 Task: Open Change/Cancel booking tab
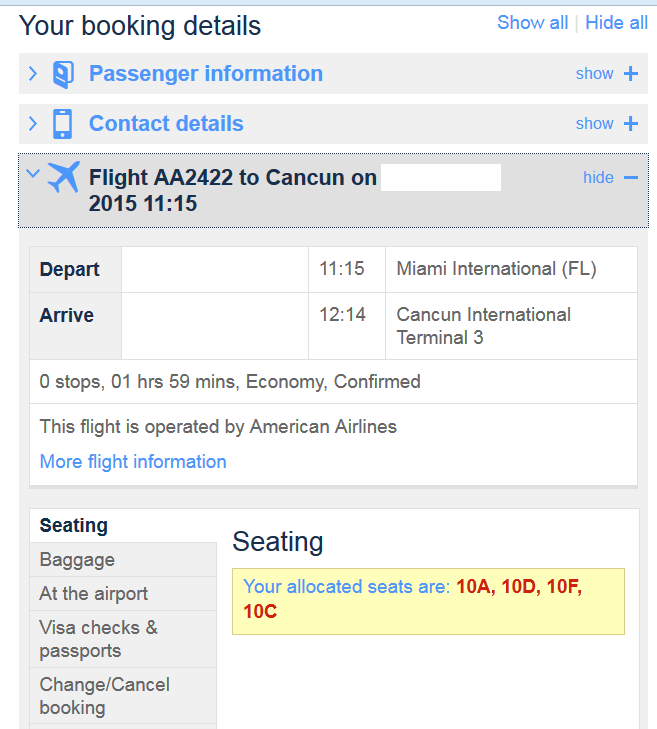tap(123, 696)
